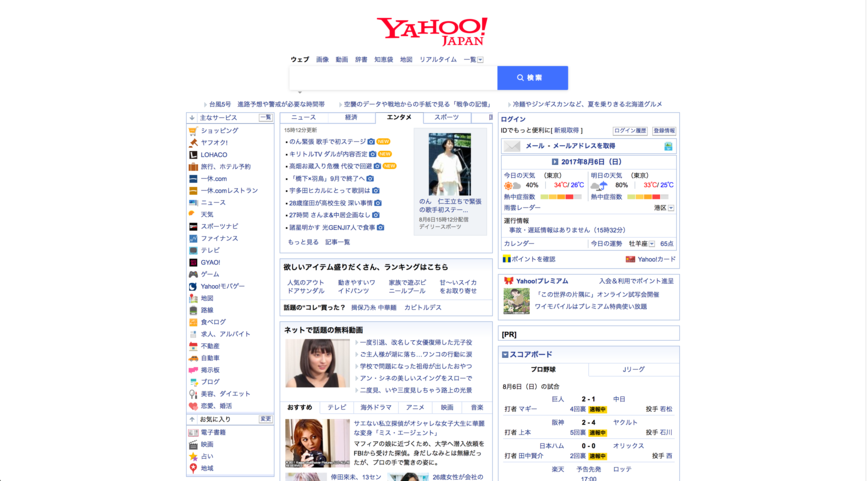867x481 pixels.
Task: Select the 画像 search tab
Action: (322, 60)
